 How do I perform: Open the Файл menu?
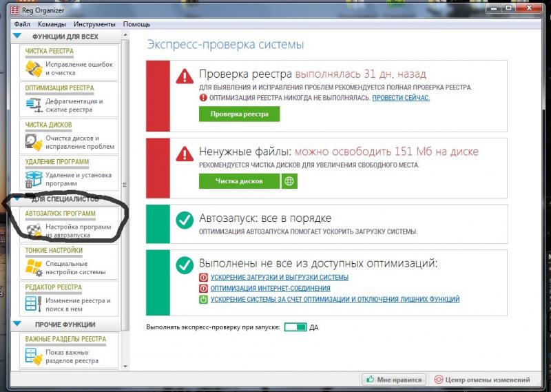[22, 24]
